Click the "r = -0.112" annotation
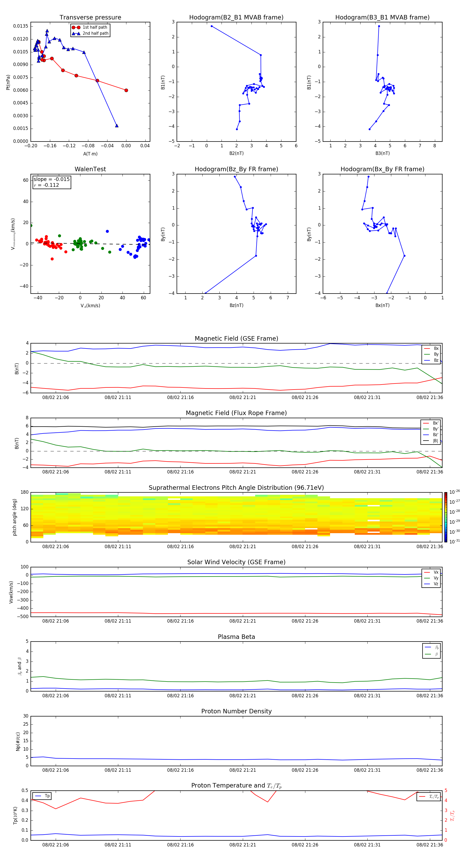The image size is (473, 868). tap(47, 185)
